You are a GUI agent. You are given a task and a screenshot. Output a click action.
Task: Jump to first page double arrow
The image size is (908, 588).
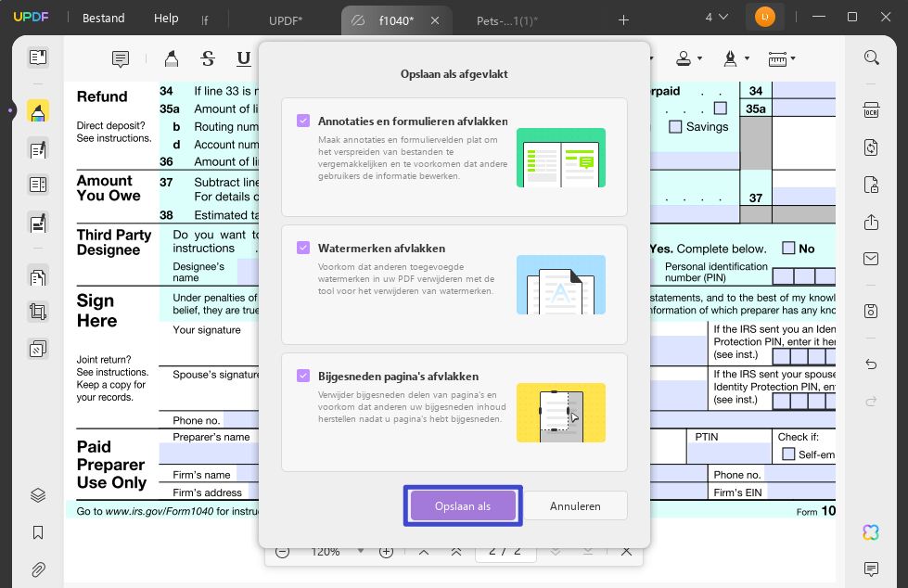[456, 552]
